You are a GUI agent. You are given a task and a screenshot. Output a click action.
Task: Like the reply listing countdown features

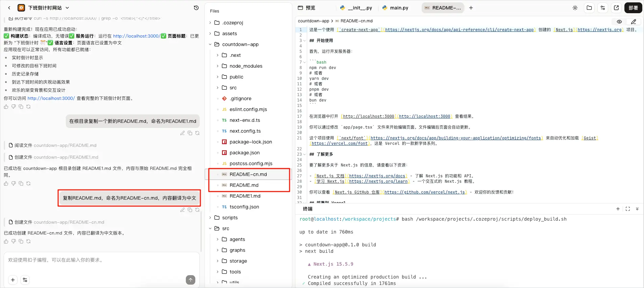6,107
